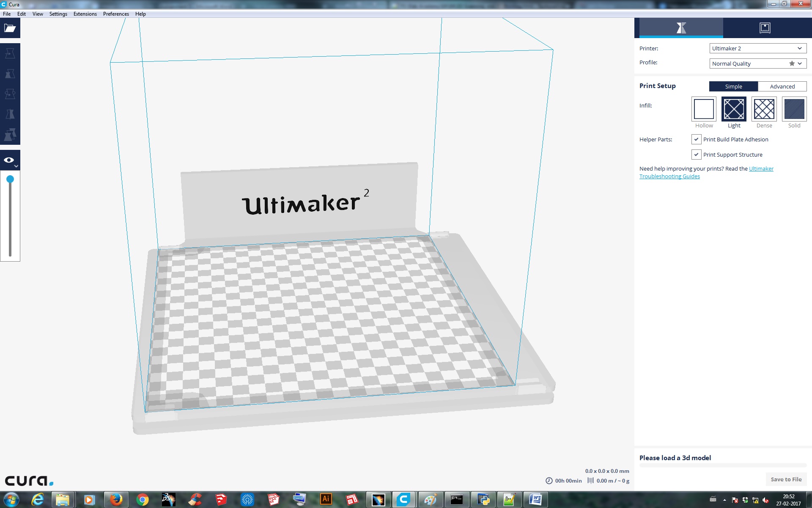
Task: Open the Extensions menu
Action: click(85, 14)
